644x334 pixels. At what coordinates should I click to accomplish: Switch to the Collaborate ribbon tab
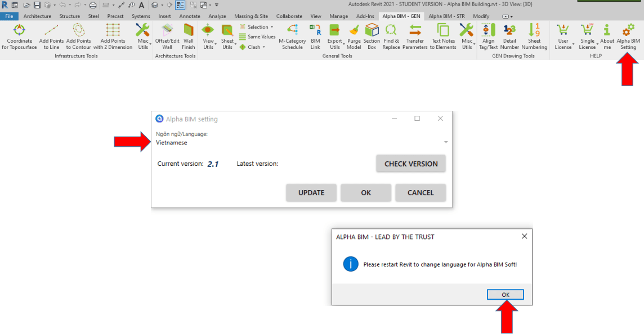click(x=289, y=16)
